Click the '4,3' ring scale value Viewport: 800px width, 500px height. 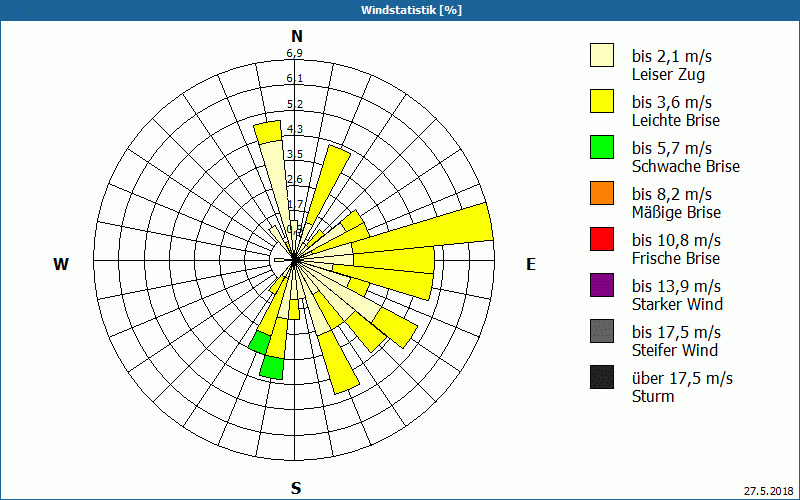294,129
